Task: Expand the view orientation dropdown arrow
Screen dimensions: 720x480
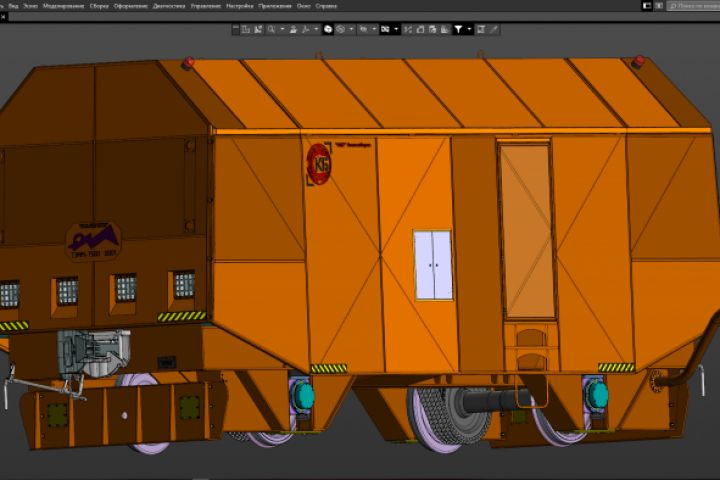Action: point(374,29)
